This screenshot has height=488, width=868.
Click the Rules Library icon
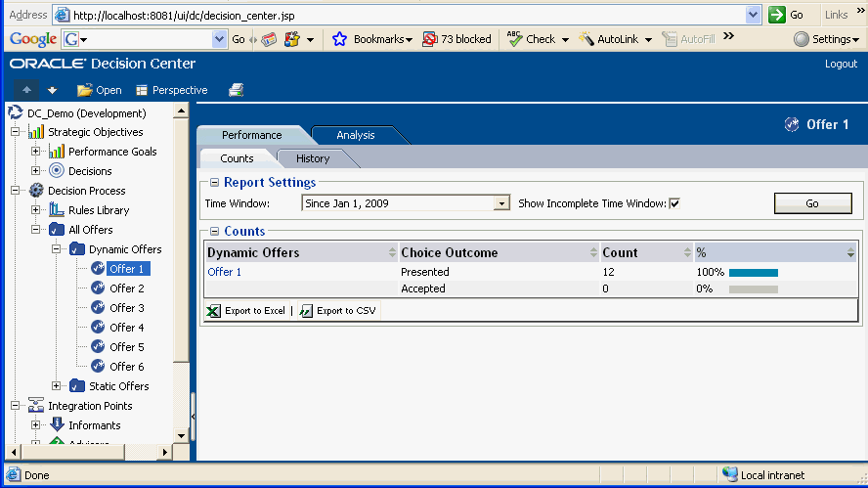[x=57, y=210]
